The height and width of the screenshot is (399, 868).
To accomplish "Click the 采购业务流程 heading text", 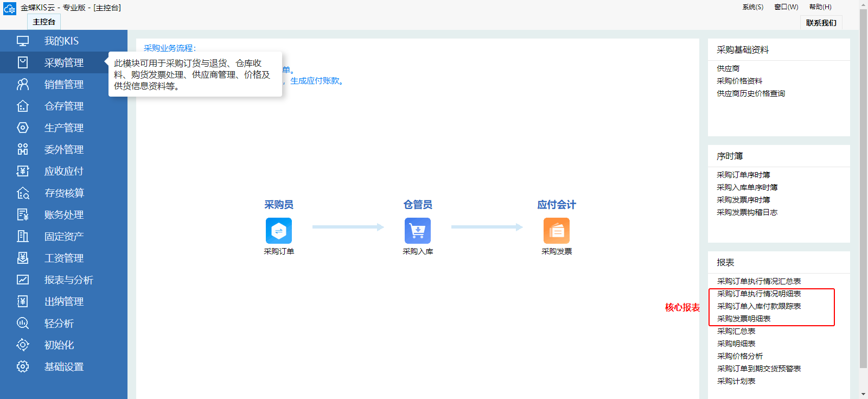I will click(x=170, y=48).
